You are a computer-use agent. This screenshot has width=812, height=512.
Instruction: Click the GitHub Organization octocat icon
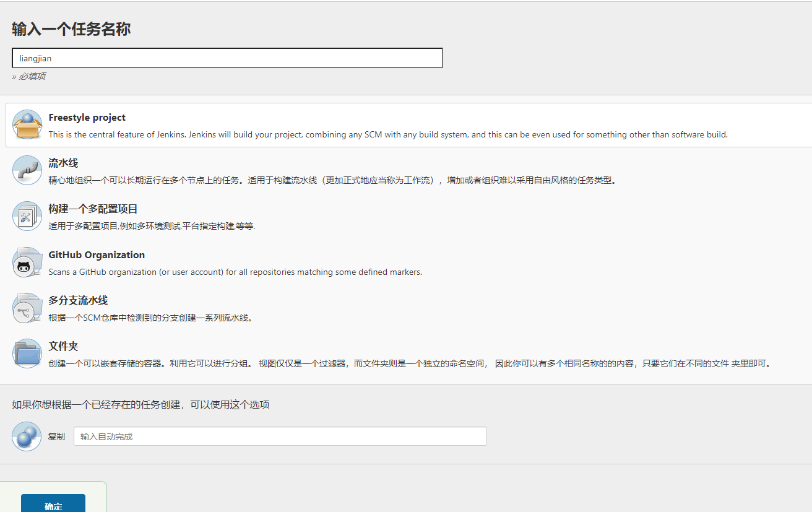[x=27, y=262]
